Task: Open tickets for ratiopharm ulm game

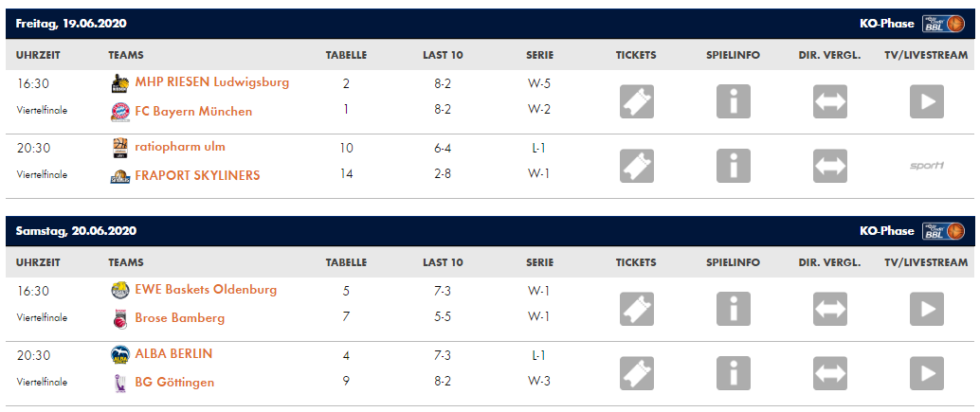Action: [637, 166]
